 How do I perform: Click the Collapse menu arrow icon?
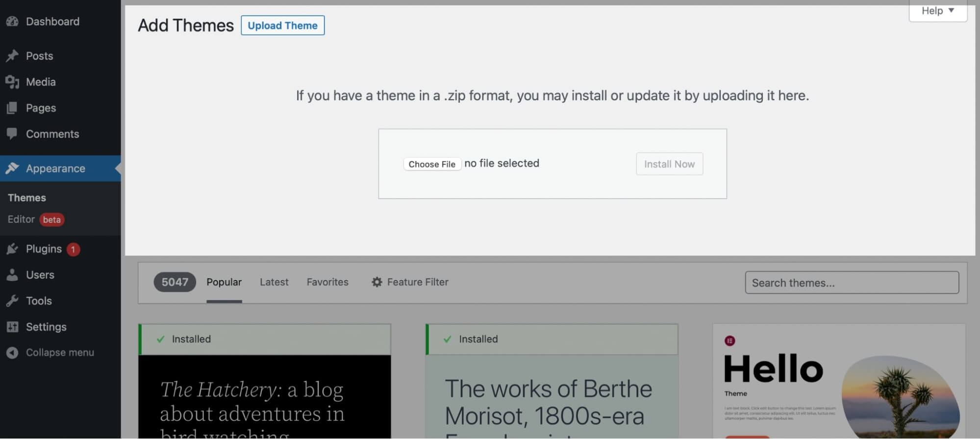[x=12, y=353]
